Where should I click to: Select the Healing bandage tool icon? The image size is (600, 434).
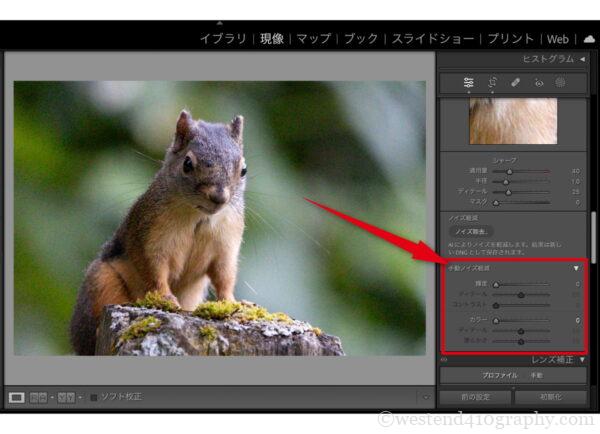(516, 83)
